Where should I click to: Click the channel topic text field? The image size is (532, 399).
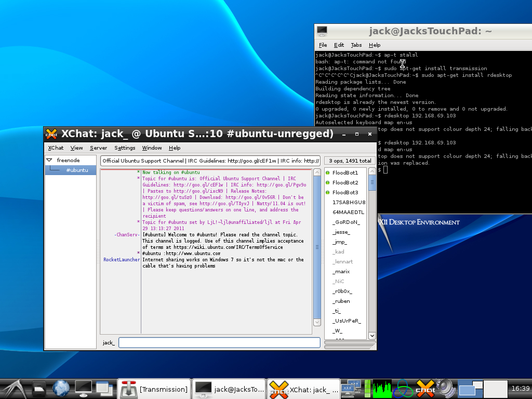(x=210, y=161)
